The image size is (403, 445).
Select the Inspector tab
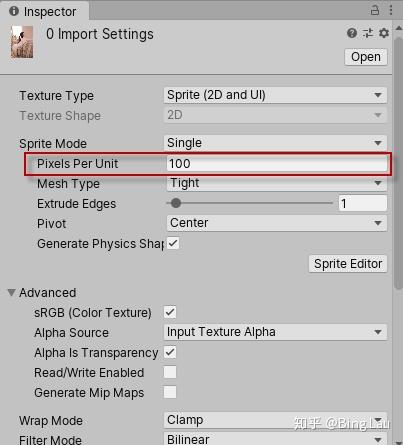44,11
